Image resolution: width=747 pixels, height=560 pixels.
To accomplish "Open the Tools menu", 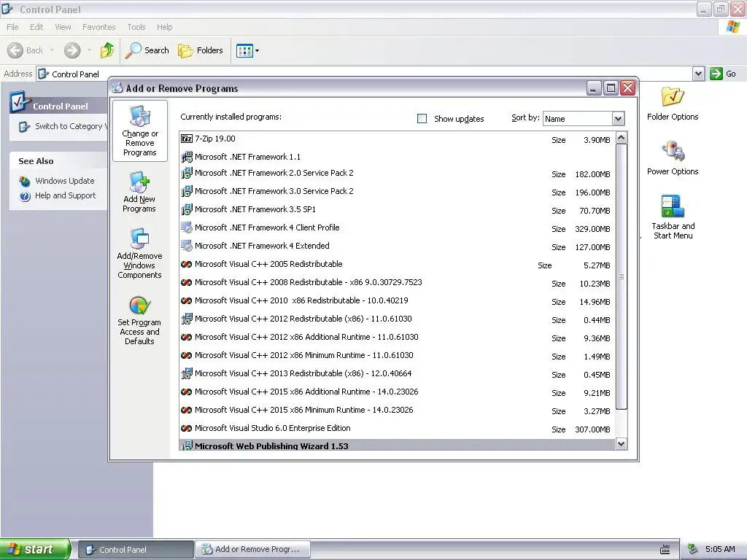I will point(136,27).
